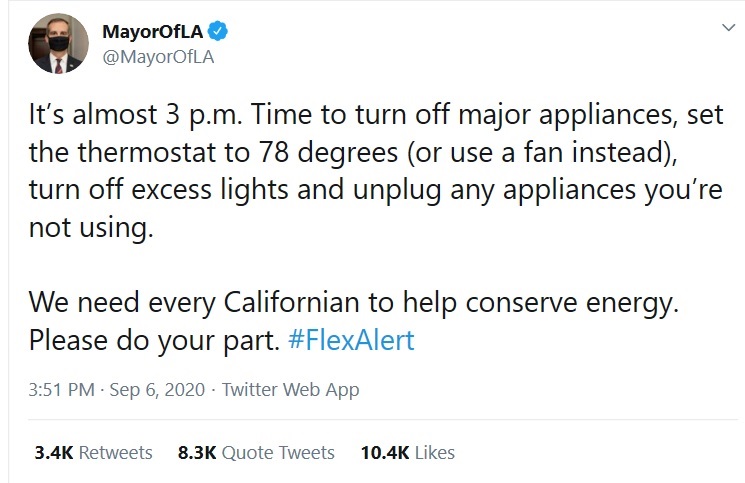Image resolution: width=745 pixels, height=483 pixels.
Task: Click the words "not using." in tweet
Action: point(92,228)
